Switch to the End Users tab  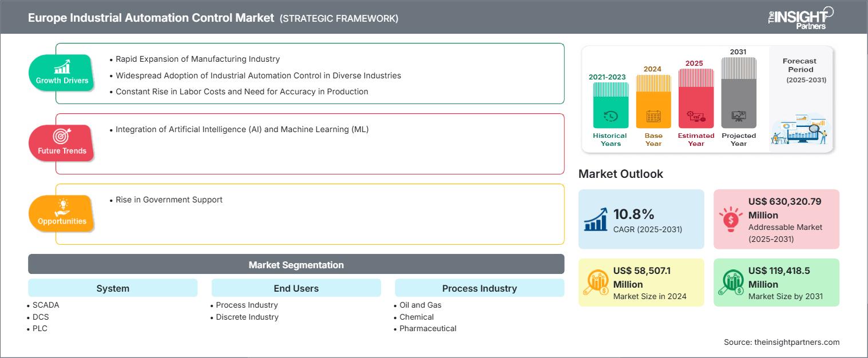tap(296, 288)
